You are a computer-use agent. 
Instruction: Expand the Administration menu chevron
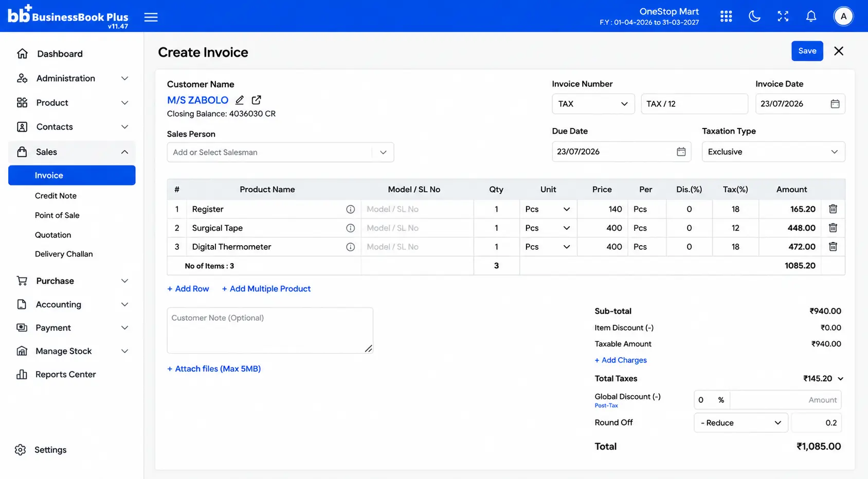click(124, 78)
